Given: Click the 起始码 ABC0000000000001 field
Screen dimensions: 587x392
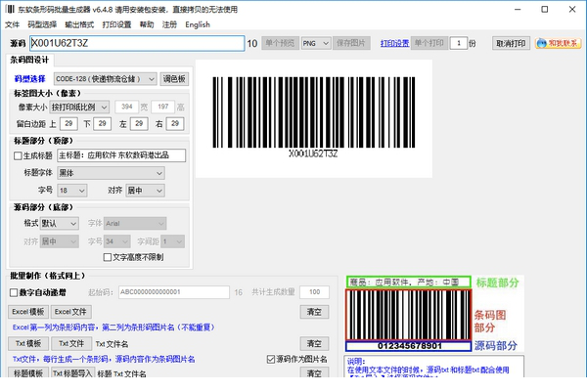Looking at the screenshot, I should pos(174,292).
